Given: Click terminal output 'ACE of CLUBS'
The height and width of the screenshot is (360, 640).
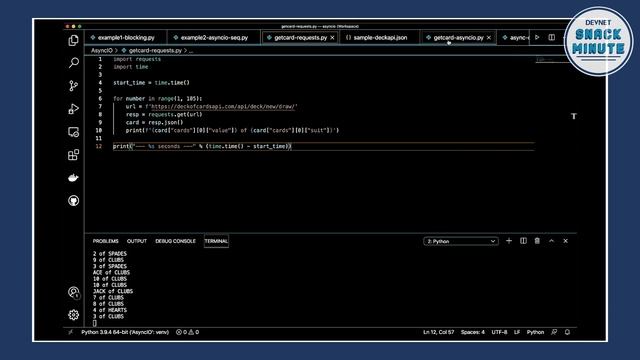Looking at the screenshot, I should tap(111, 273).
